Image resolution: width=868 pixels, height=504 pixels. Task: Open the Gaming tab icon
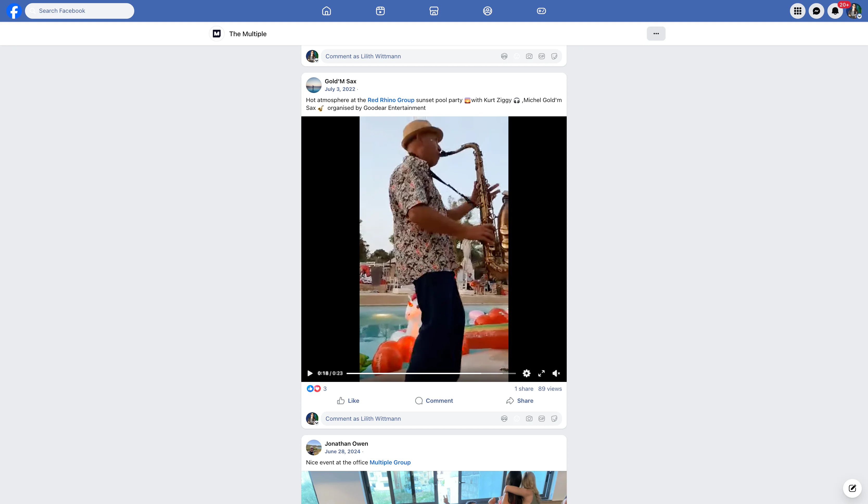point(541,11)
